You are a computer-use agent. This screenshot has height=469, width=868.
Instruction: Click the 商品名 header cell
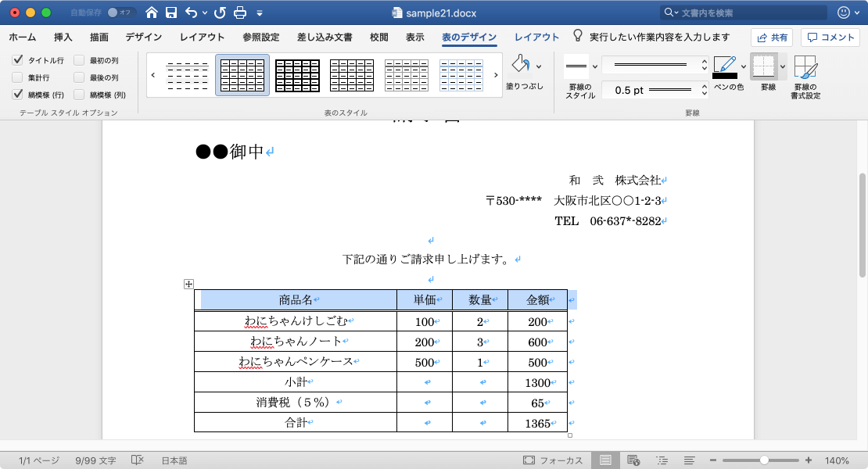click(x=296, y=299)
